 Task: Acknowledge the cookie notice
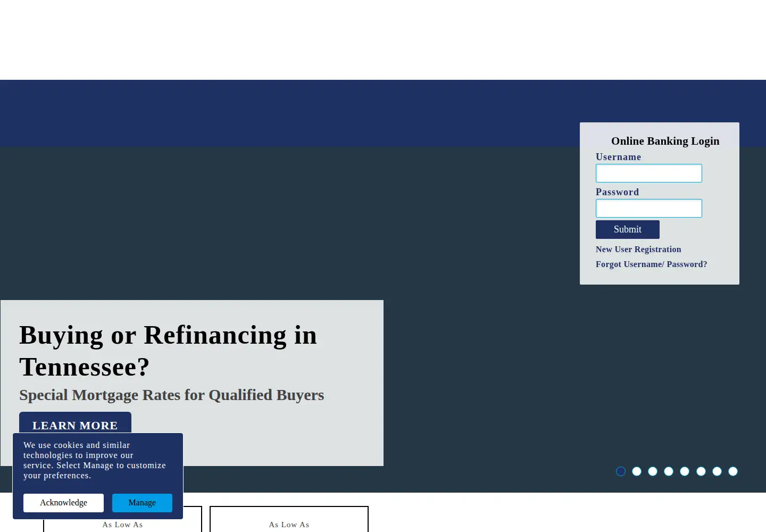63,503
